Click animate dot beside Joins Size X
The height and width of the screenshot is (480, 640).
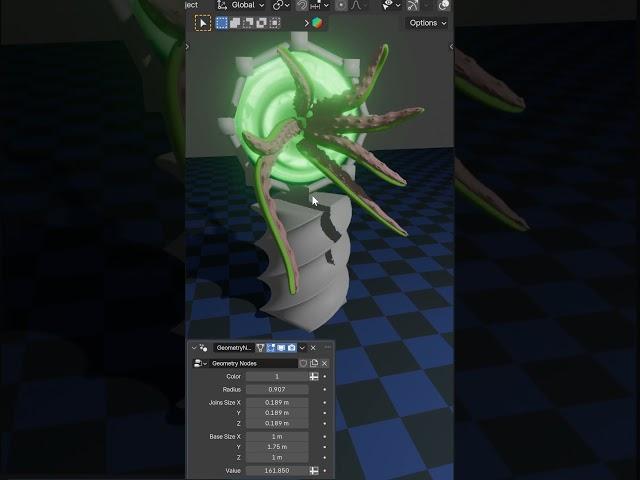click(x=324, y=402)
